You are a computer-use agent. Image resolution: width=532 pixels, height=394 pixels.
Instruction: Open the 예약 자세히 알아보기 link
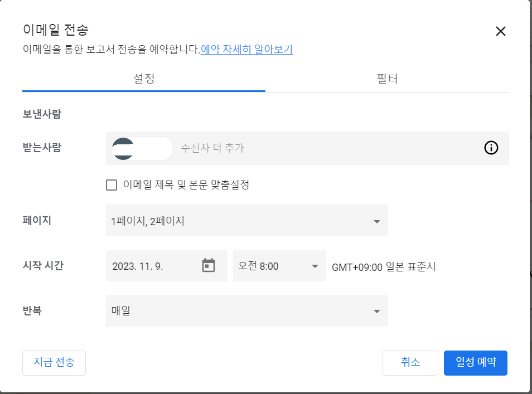point(246,50)
